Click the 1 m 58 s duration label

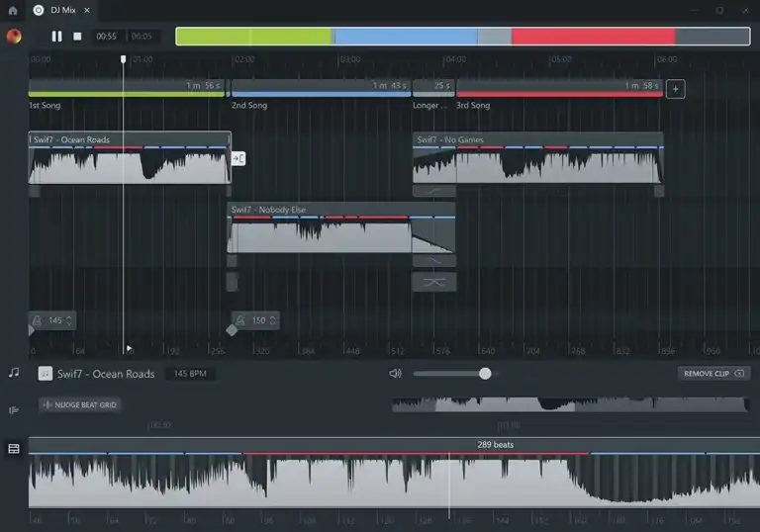[x=641, y=85]
